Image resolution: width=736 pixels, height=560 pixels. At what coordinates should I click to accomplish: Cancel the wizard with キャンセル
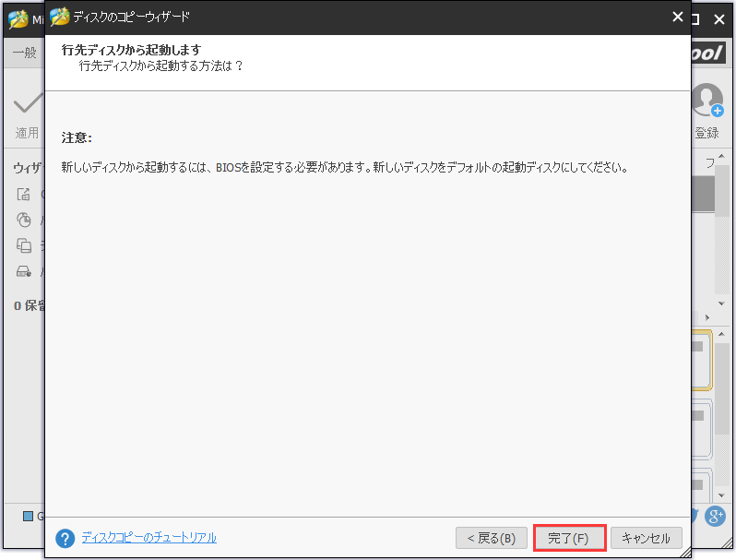tap(647, 538)
